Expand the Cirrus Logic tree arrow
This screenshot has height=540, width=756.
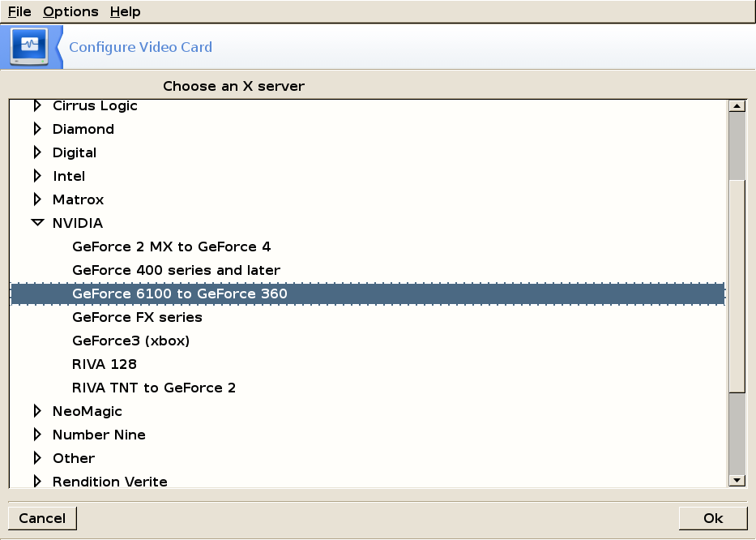37,105
